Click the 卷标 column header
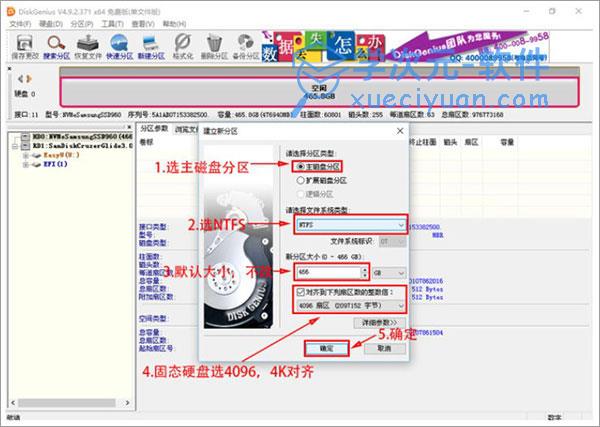The width and height of the screenshot is (600, 427). (x=146, y=142)
